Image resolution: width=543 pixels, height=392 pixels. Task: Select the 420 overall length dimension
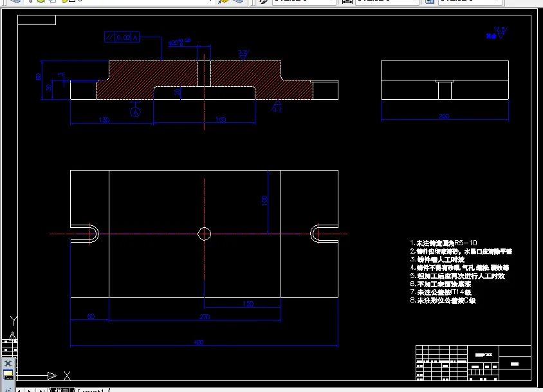pyautogui.click(x=198, y=342)
